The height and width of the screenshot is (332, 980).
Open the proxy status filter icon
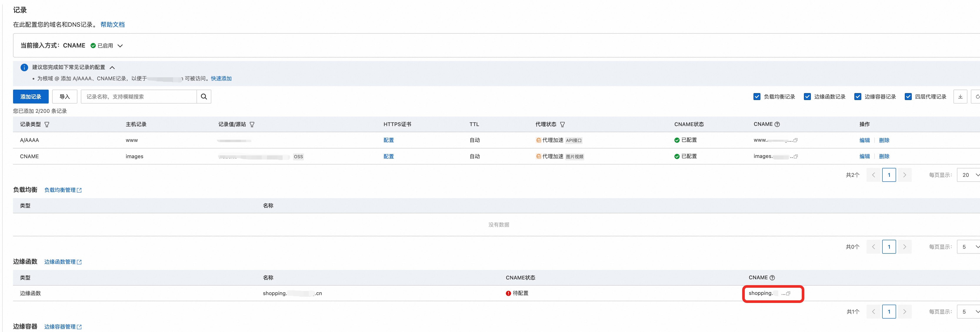562,125
